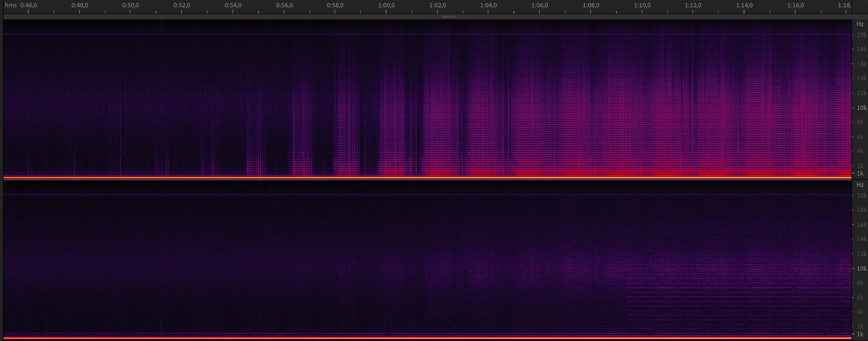Click 1k on the bottom channel frequency scale
Screen dimensions: 868x341
pyautogui.click(x=860, y=334)
